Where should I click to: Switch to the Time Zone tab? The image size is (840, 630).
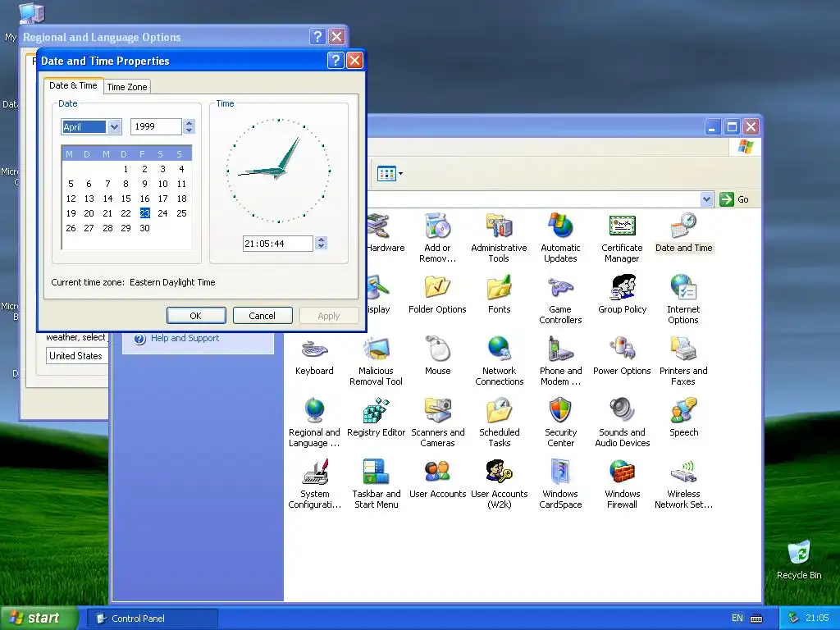pos(127,87)
